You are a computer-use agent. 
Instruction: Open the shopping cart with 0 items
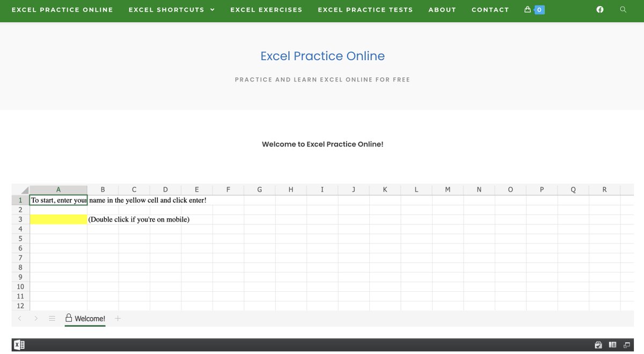(x=535, y=10)
